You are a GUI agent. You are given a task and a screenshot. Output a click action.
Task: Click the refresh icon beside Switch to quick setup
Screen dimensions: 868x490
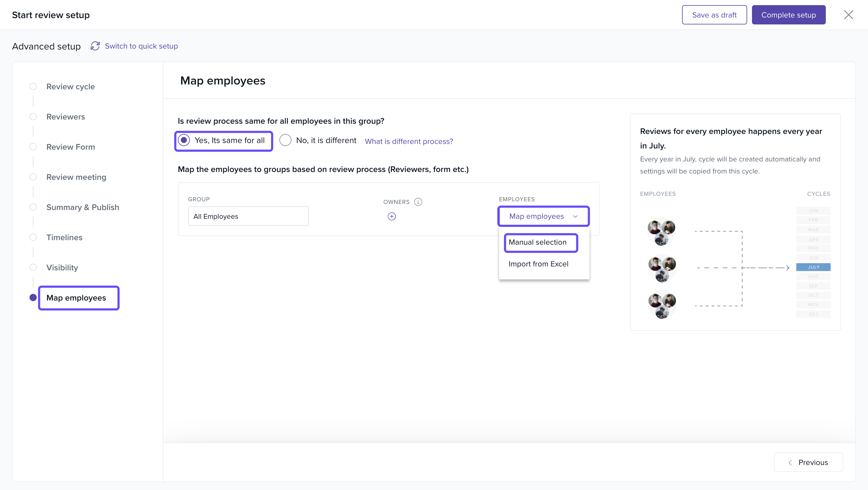[95, 46]
